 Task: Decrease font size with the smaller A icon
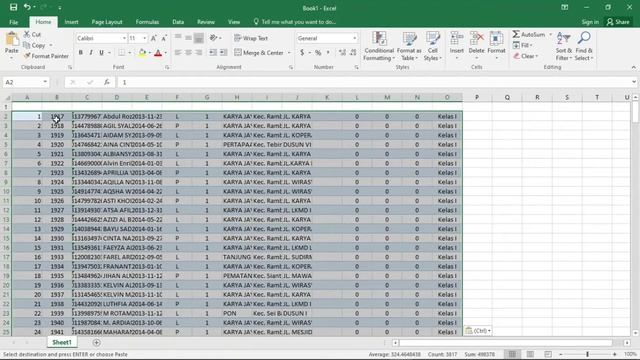click(x=164, y=38)
